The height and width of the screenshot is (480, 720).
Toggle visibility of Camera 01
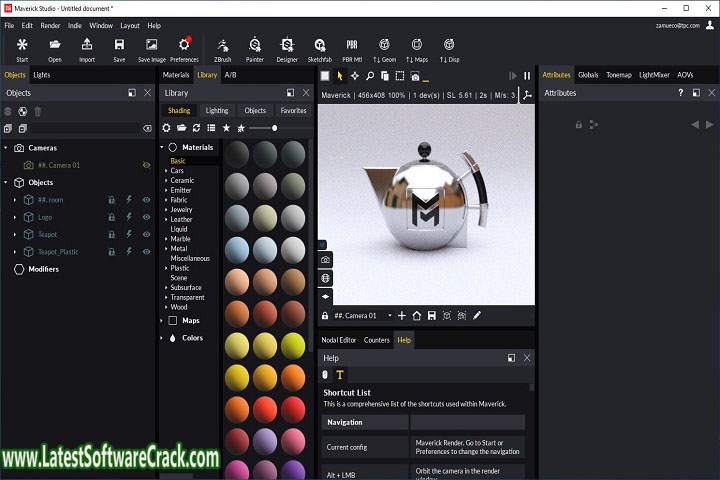tap(146, 165)
